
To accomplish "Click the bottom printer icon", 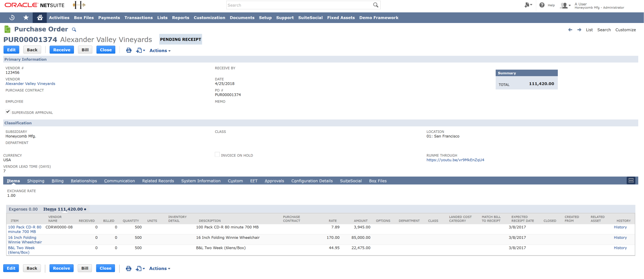I will pos(129,269).
